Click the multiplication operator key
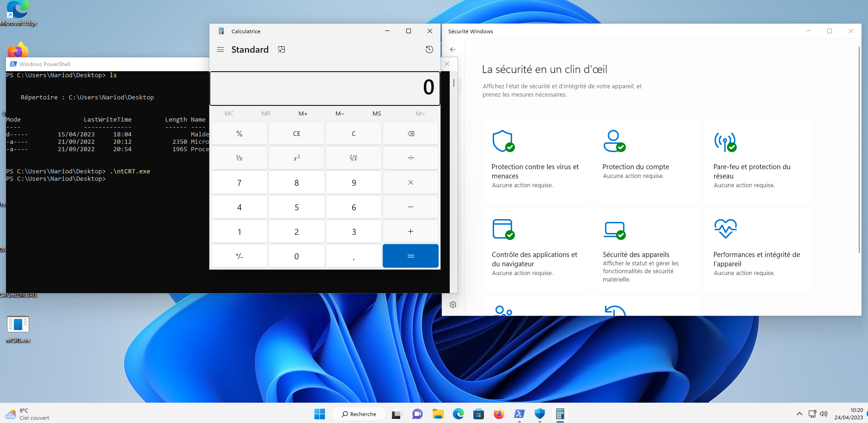This screenshot has width=868, height=423. [410, 183]
